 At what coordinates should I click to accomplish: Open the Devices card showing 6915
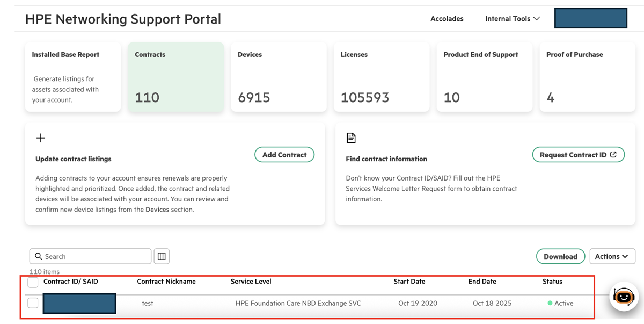(x=279, y=77)
